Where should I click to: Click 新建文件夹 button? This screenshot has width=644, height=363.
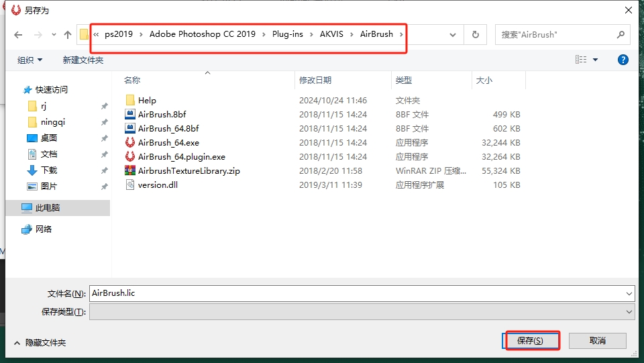click(83, 60)
